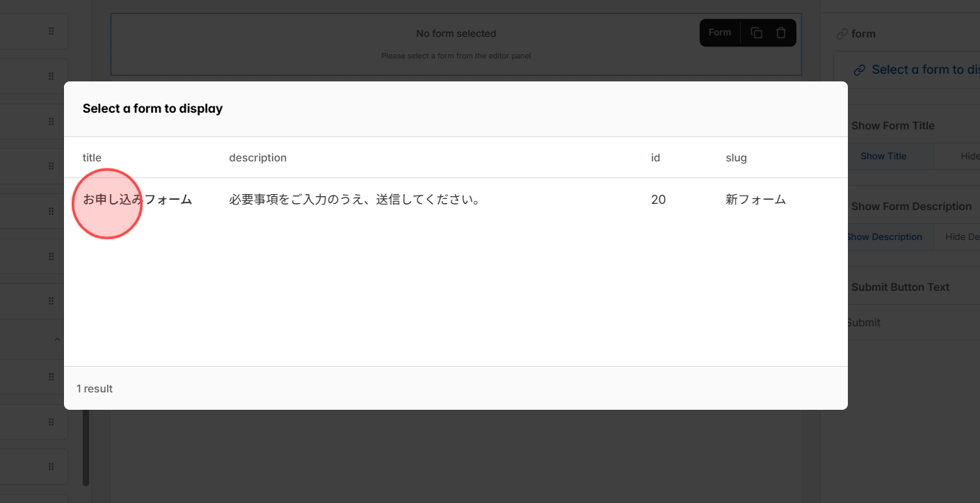
Task: Collapse the expanded sidebar block via its chevron
Action: pos(57,339)
